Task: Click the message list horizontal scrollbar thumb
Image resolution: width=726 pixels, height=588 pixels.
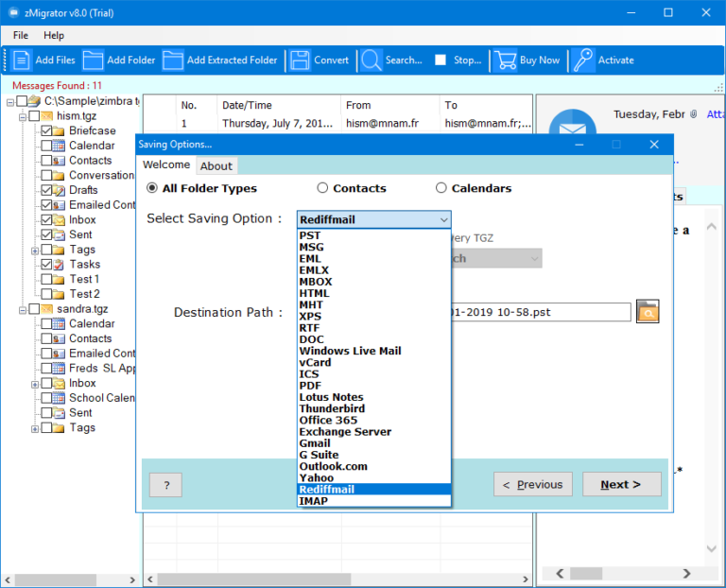Action: (253, 579)
